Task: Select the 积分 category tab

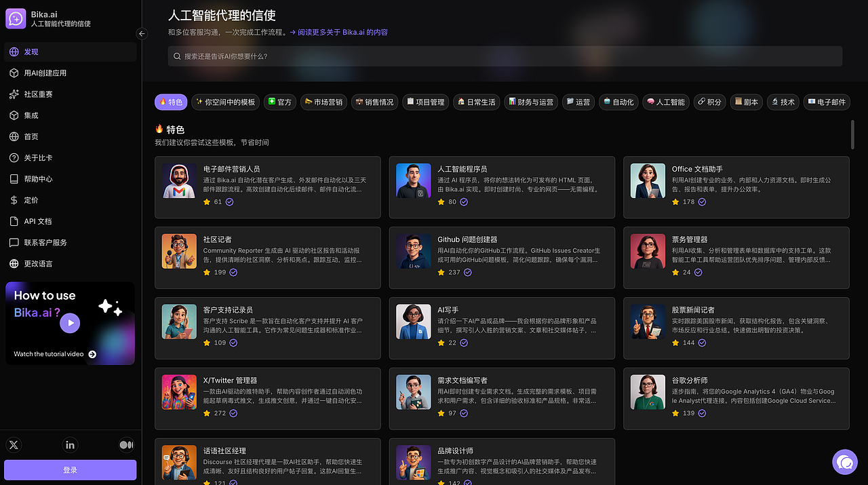Action: click(710, 102)
